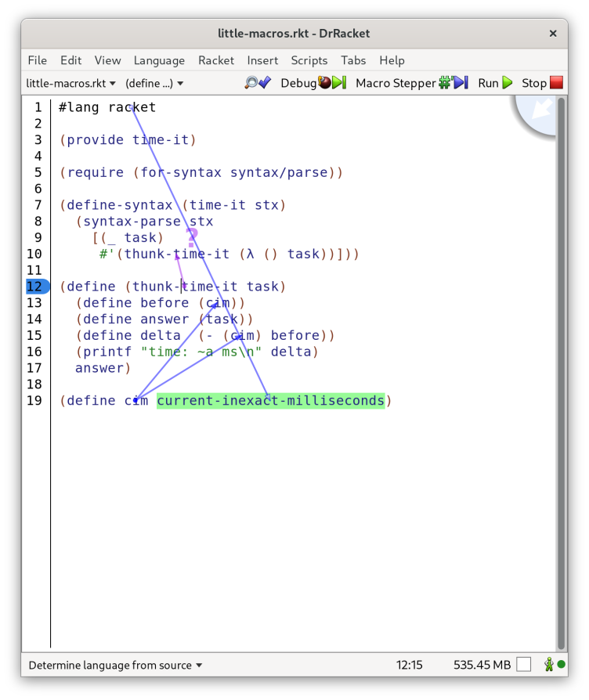Open the Scripts menu

(309, 60)
